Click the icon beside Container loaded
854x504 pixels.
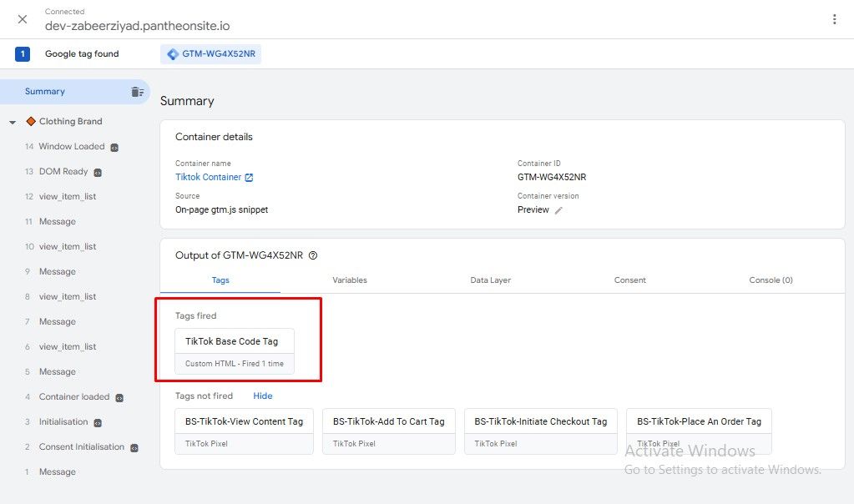coord(119,398)
